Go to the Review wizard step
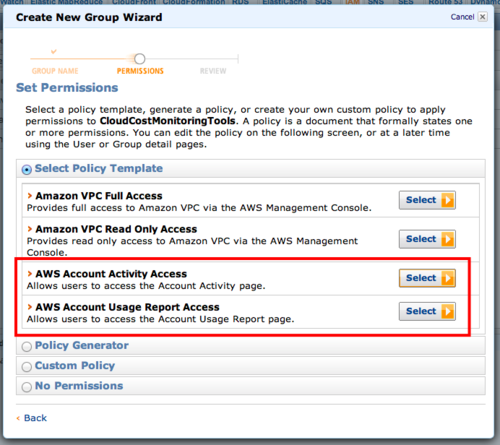Screen dimensions: 500x445 click(x=213, y=71)
